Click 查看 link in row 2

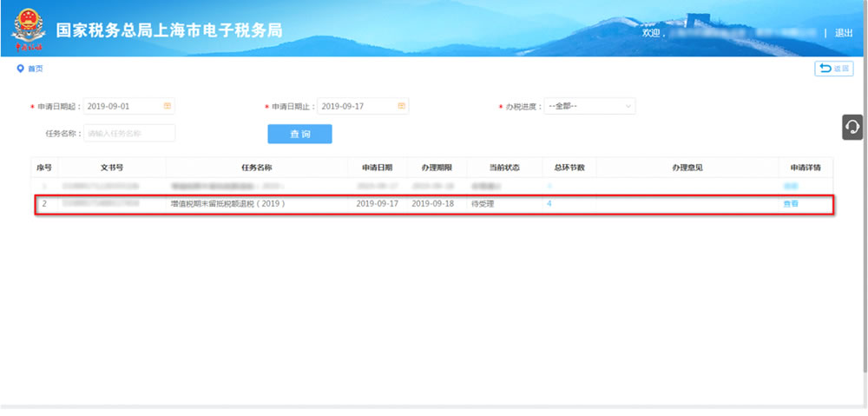click(791, 204)
